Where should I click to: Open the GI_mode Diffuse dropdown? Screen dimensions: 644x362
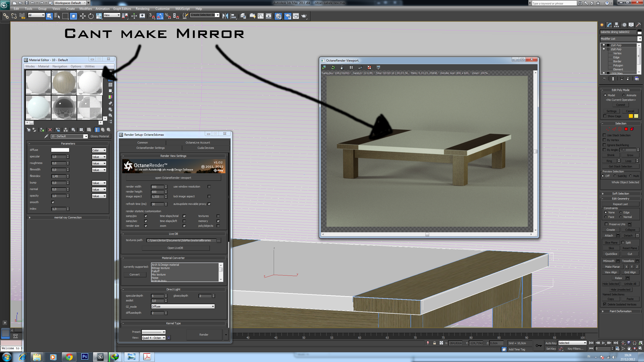click(x=183, y=306)
